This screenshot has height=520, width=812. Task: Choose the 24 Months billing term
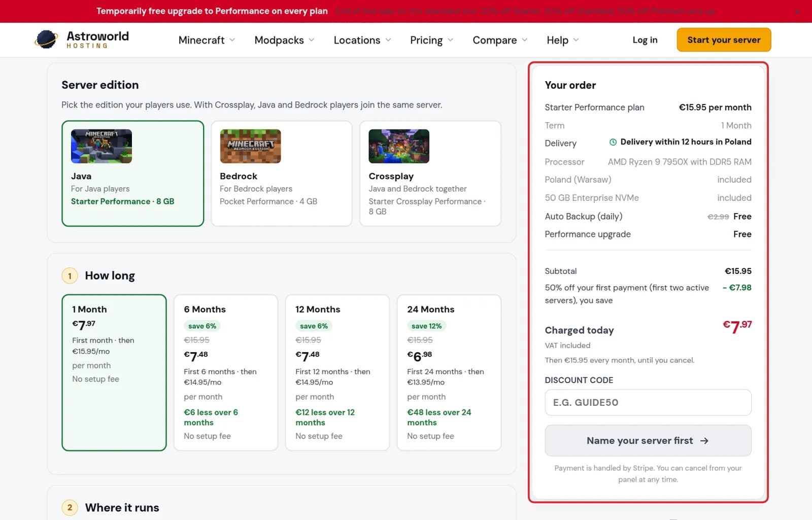(x=449, y=372)
